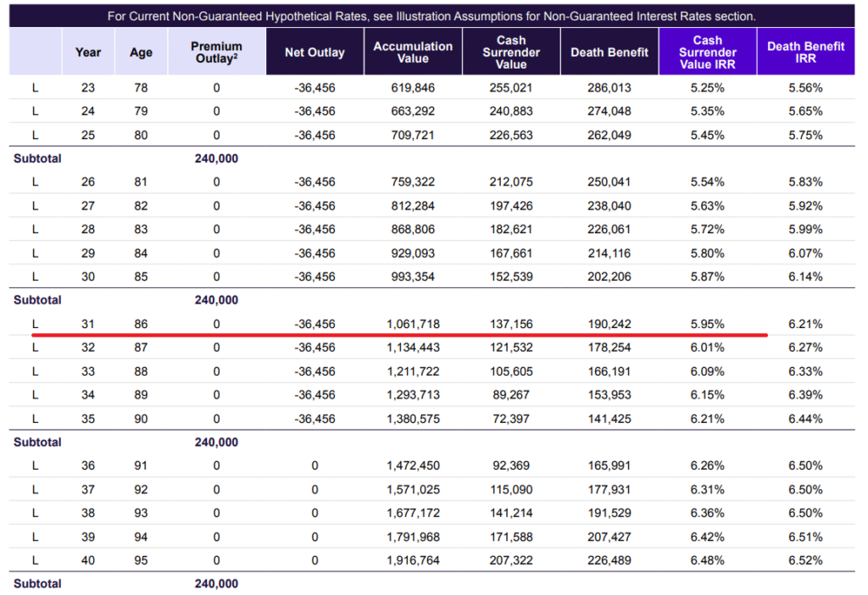Click the Year column header
The height and width of the screenshot is (596, 868).
[88, 53]
